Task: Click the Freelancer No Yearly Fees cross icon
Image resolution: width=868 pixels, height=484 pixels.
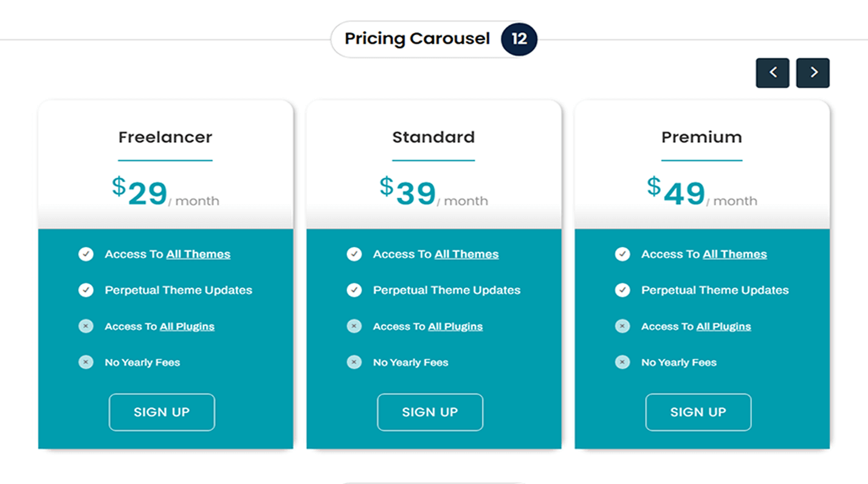Action: tap(86, 363)
